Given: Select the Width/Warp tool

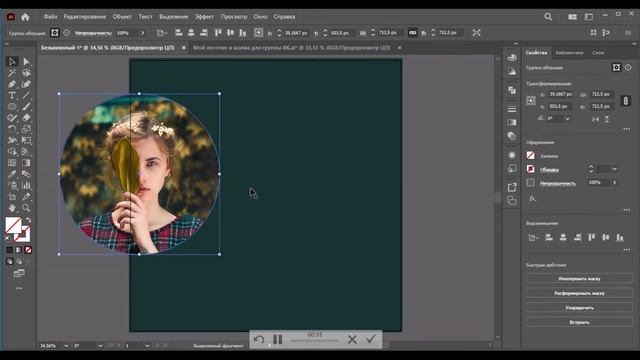Looking at the screenshot, I should point(12,140).
